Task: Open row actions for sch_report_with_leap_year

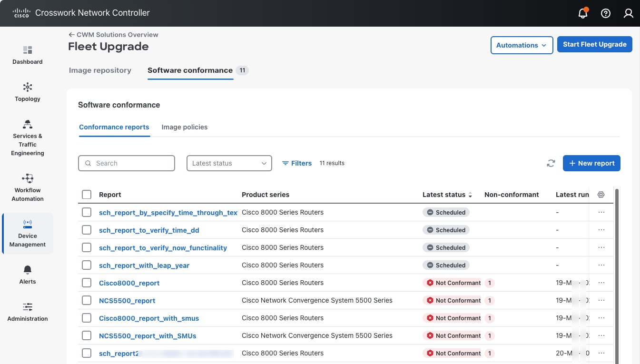Action: coord(601,265)
